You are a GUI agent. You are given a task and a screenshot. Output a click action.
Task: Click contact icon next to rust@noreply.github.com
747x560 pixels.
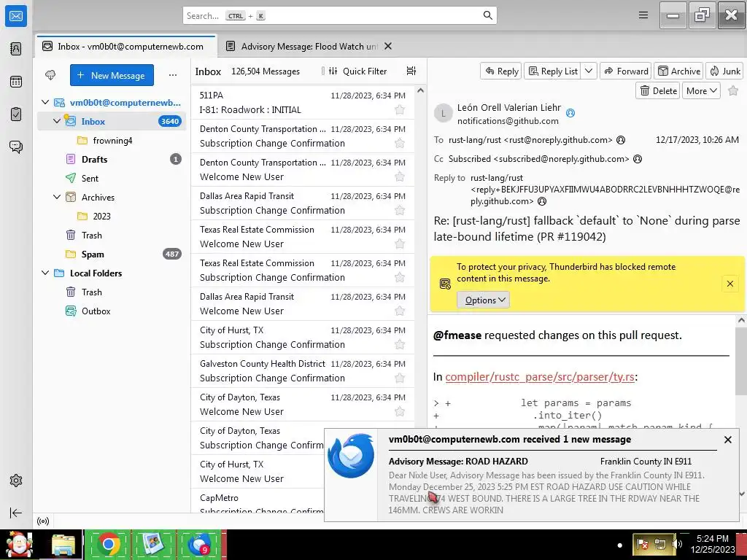coord(621,140)
